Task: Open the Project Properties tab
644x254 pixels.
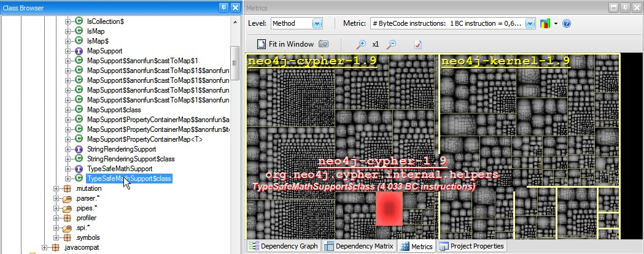Action: pyautogui.click(x=471, y=246)
